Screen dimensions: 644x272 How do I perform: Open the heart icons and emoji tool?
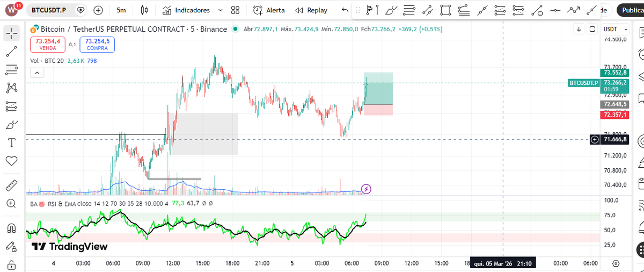[12, 161]
